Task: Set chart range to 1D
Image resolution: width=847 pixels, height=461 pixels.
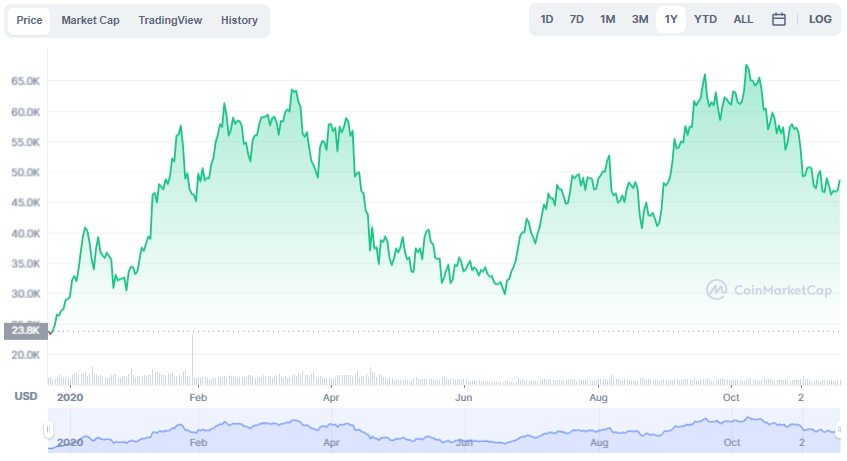Action: (547, 19)
